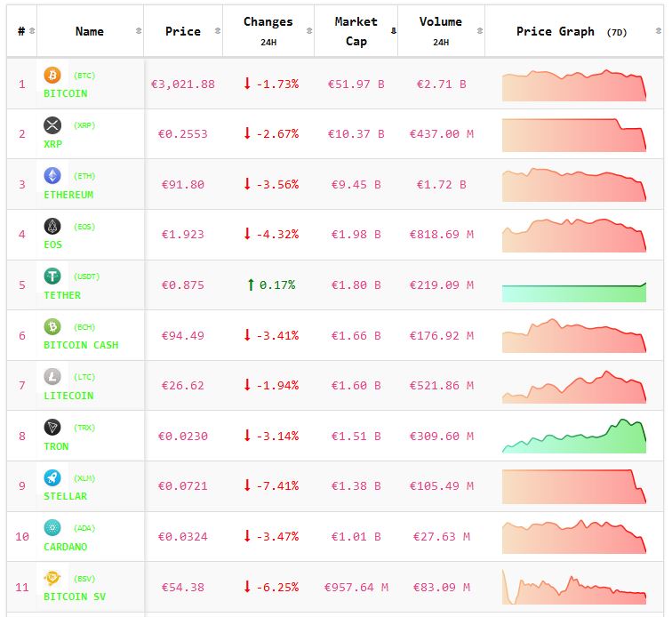This screenshot has height=617, width=672.
Task: Open the BITCOIN CASH name link
Action: (x=81, y=345)
